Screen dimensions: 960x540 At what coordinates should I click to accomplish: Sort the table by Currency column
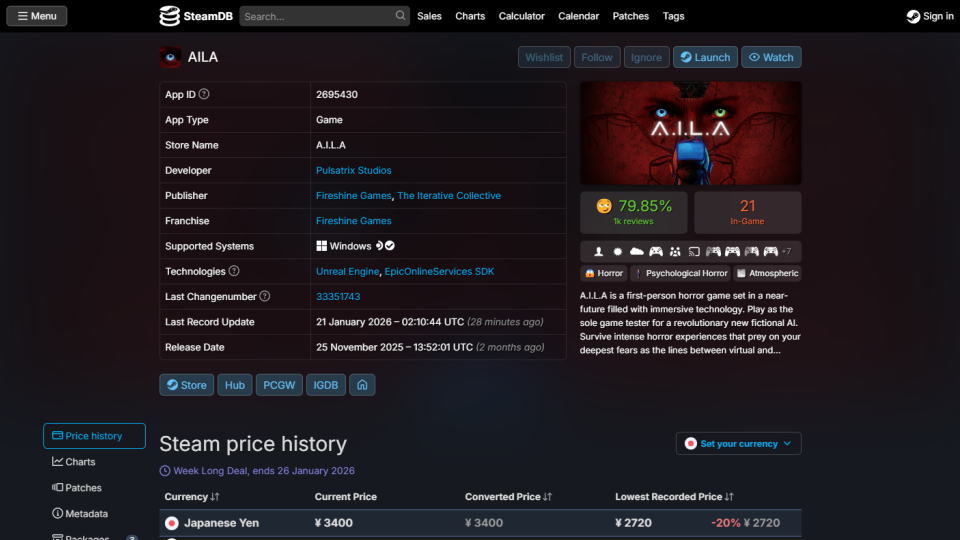pos(192,497)
